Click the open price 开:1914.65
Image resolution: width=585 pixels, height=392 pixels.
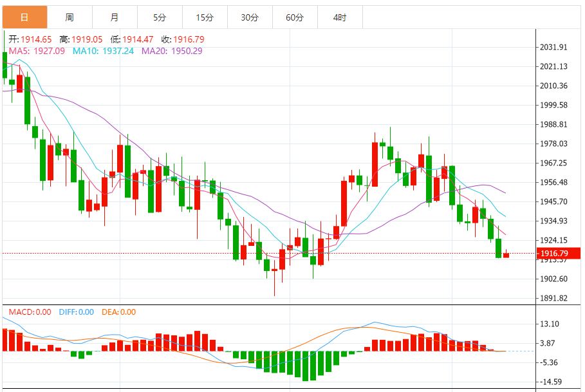click(x=30, y=39)
